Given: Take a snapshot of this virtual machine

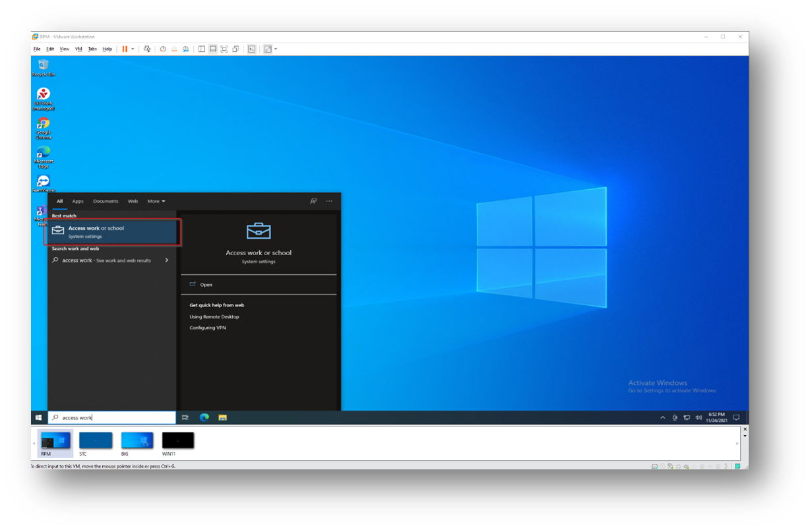Looking at the screenshot, I should click(x=163, y=48).
